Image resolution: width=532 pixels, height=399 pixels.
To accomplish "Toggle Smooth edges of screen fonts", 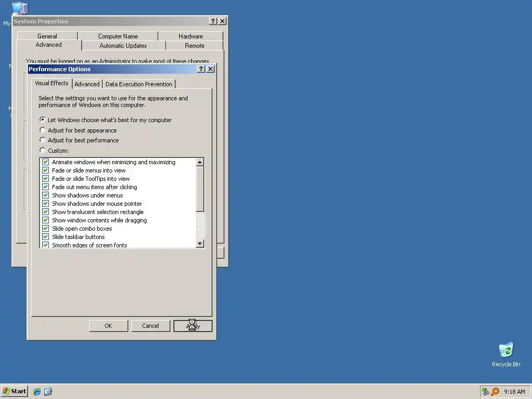I will coord(46,245).
